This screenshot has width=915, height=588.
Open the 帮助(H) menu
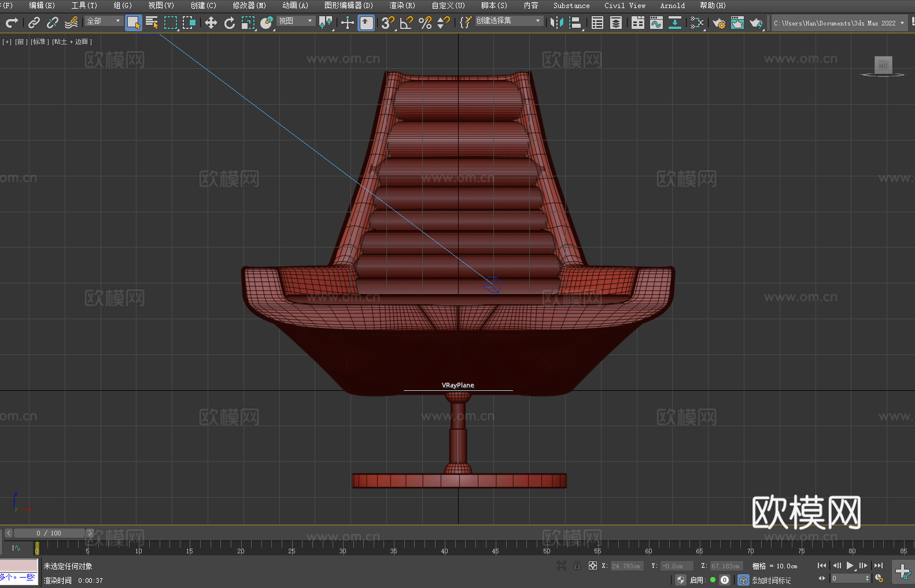click(713, 5)
